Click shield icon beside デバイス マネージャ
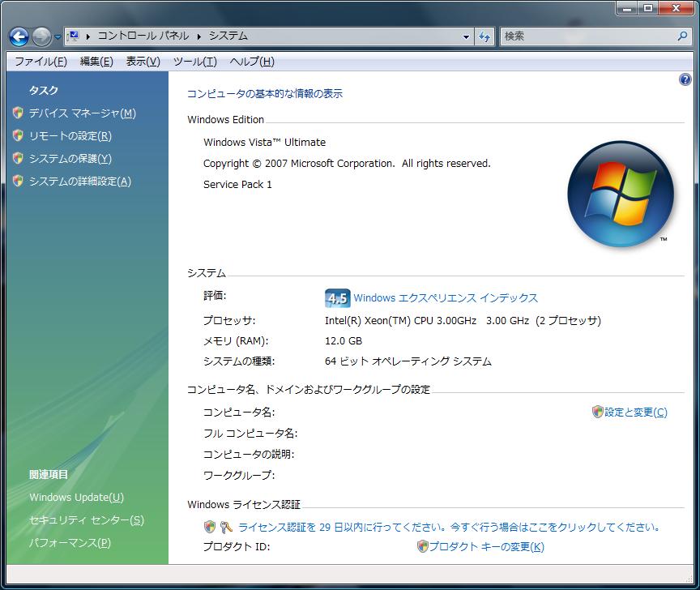700x590 pixels. (x=18, y=113)
